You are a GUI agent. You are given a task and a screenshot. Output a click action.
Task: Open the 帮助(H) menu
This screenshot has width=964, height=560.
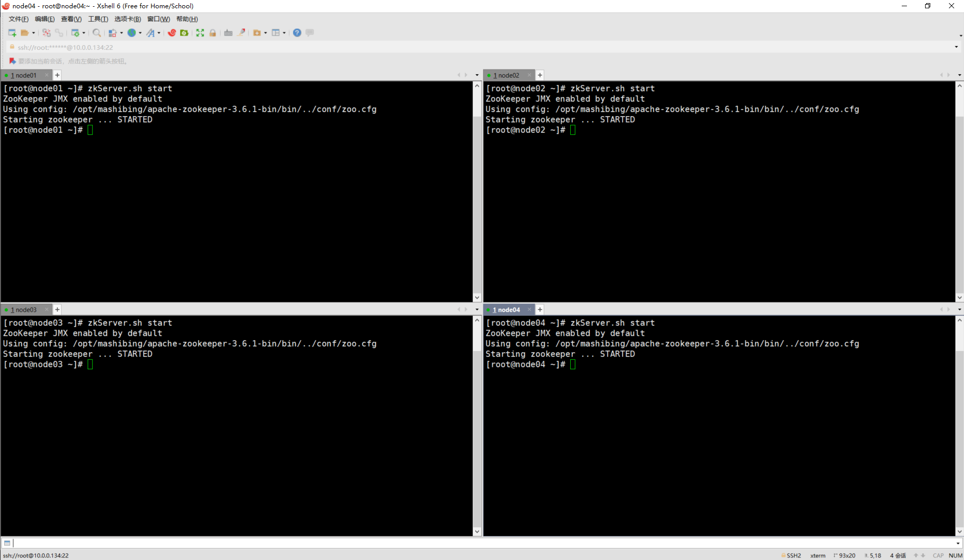[x=187, y=19]
